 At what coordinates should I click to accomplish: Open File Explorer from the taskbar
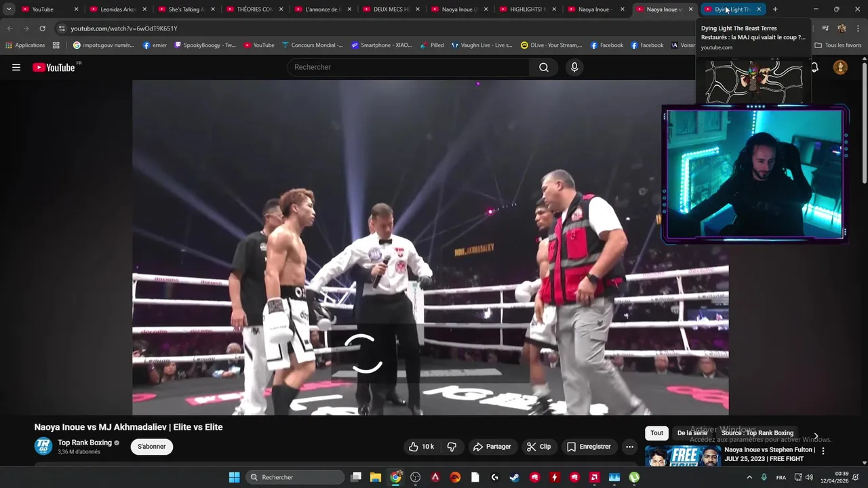(x=376, y=477)
